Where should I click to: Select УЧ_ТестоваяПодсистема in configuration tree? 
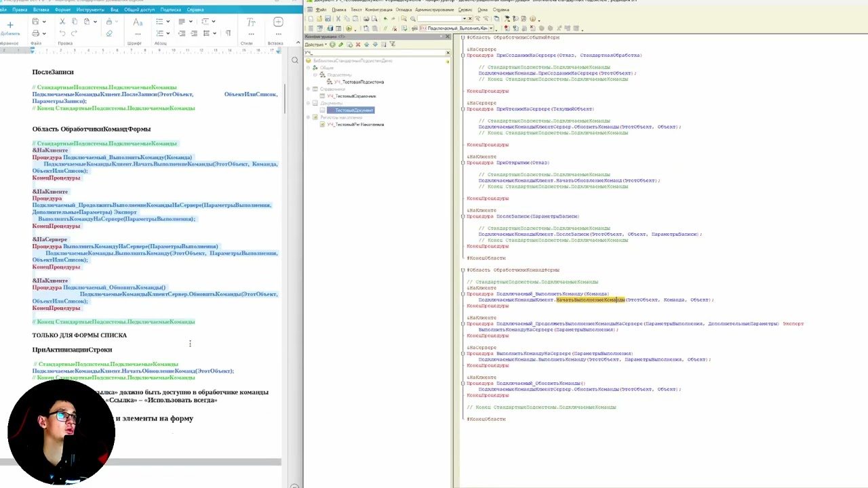[359, 82]
